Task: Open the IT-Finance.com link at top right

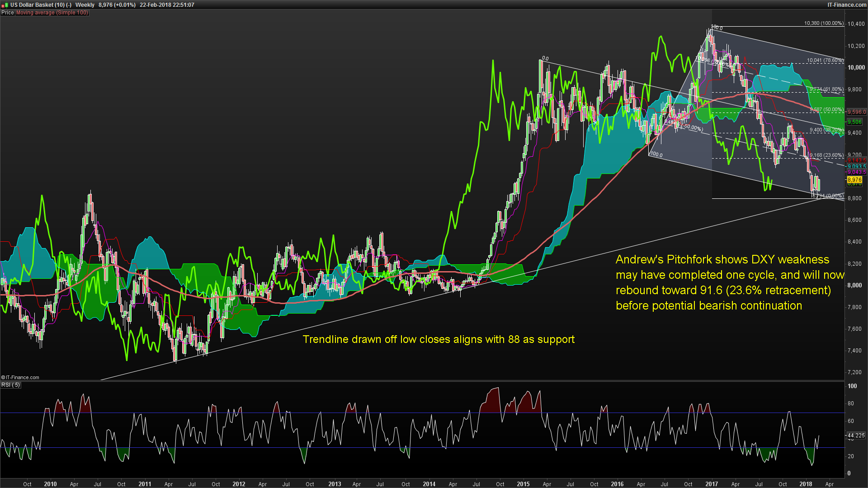Action: pos(847,5)
